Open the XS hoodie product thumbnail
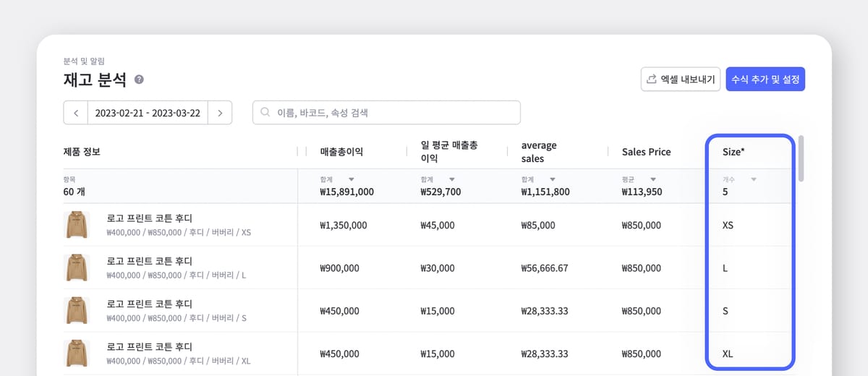Screen dimensions: 868x376 pos(75,225)
